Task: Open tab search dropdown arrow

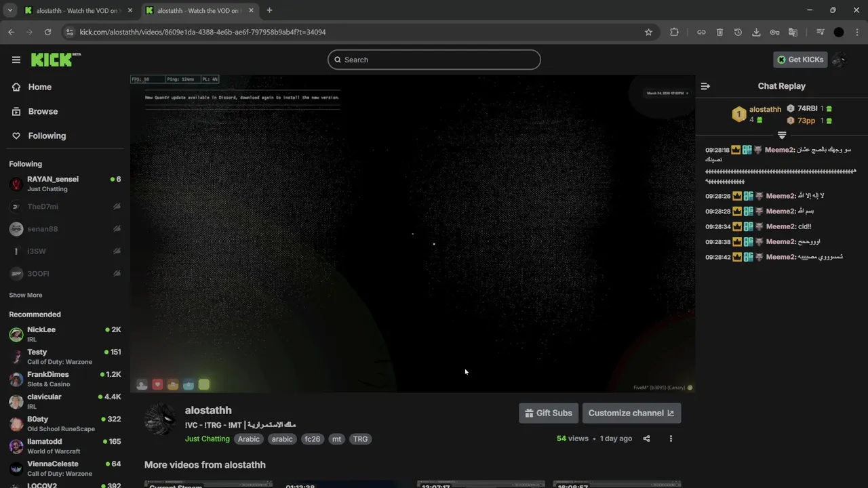Action: coord(9,10)
